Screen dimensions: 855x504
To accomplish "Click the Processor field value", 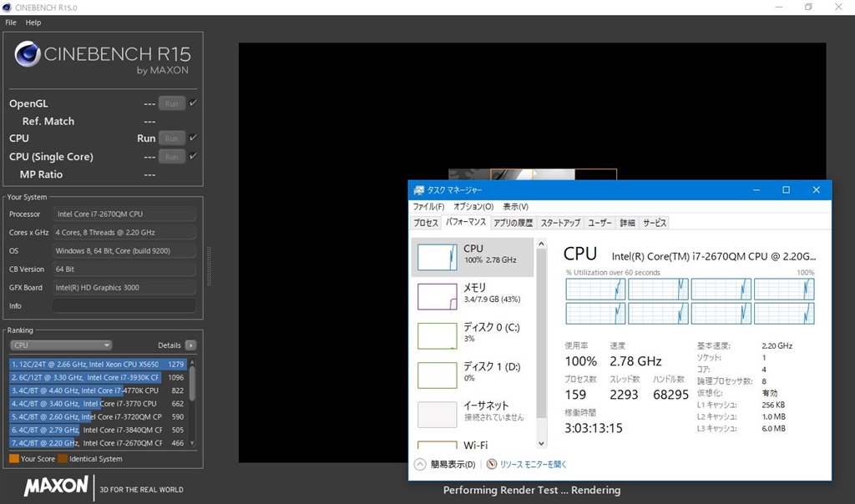I will pyautogui.click(x=124, y=214).
